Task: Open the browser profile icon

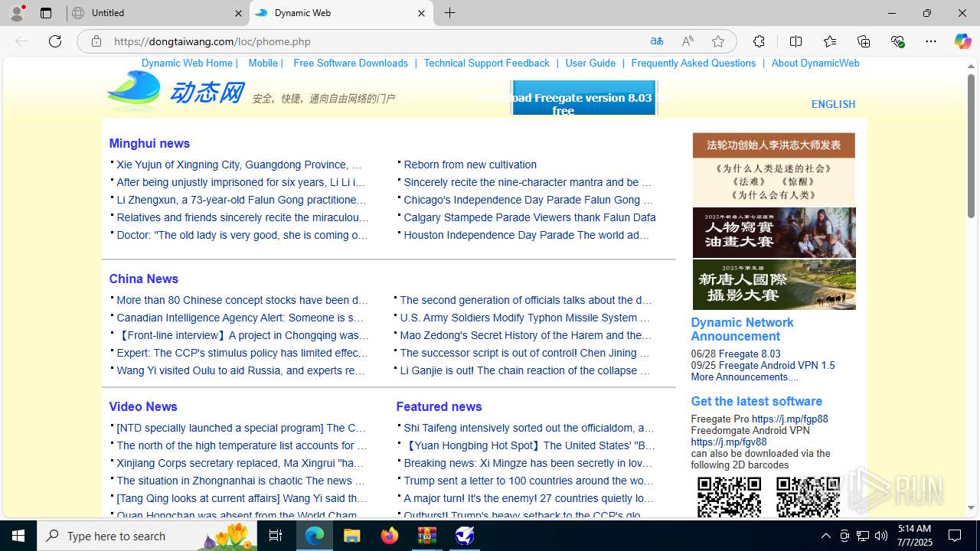Action: (17, 13)
